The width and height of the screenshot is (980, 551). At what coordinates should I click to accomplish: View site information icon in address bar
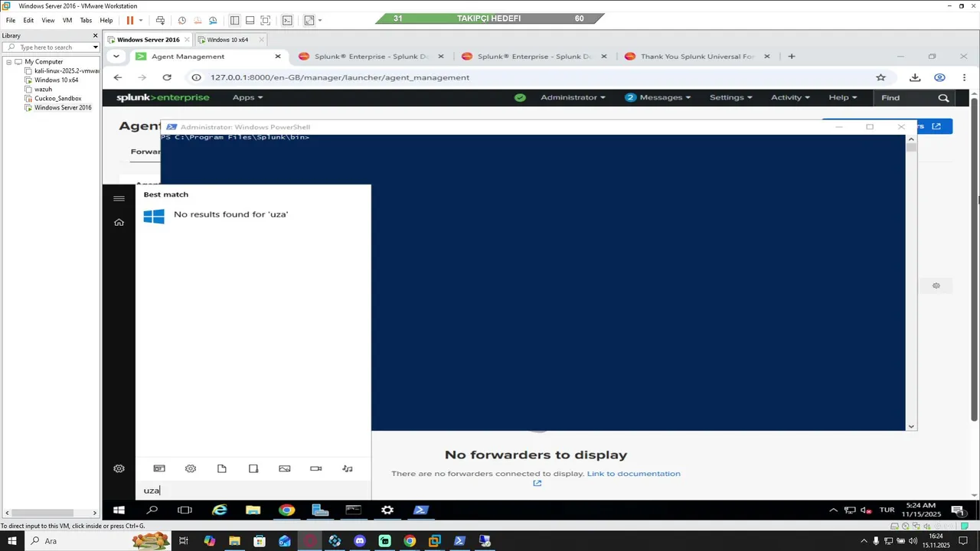[x=196, y=77]
